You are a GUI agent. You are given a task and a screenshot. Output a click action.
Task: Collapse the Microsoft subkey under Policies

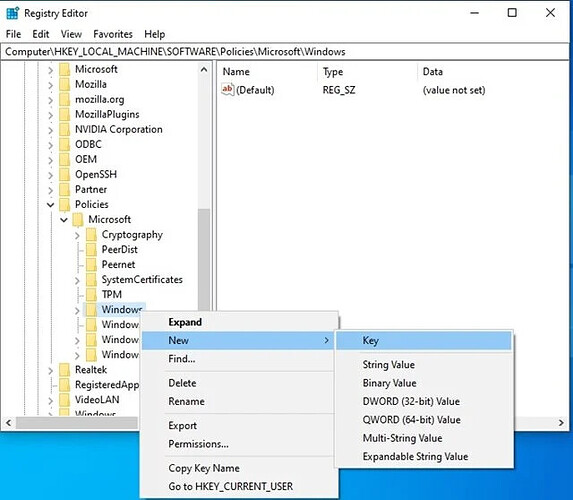(x=64, y=220)
